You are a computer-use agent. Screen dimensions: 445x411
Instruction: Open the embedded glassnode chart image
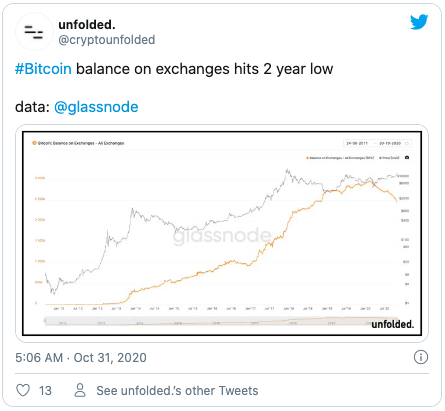click(222, 233)
